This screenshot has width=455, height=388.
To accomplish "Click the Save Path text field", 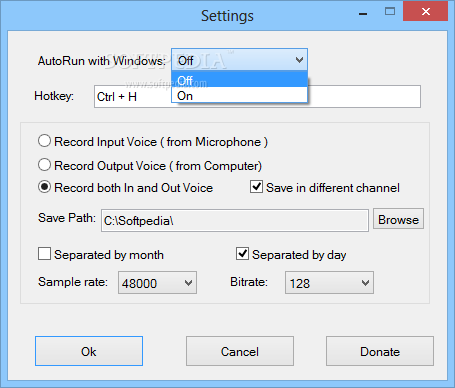I will 235,220.
